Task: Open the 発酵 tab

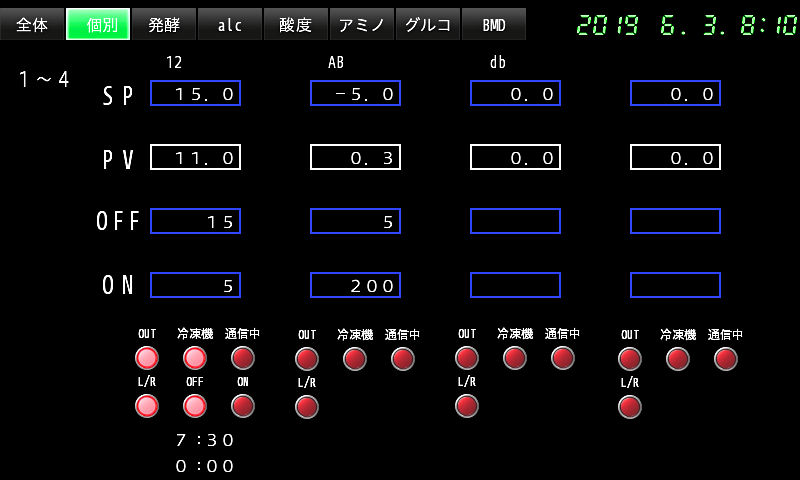Action: (164, 24)
